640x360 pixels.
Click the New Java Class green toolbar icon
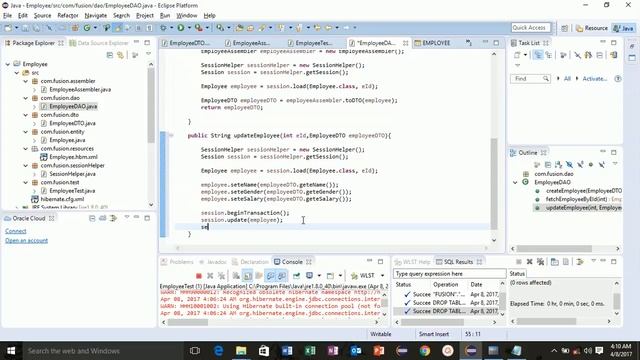(87, 28)
